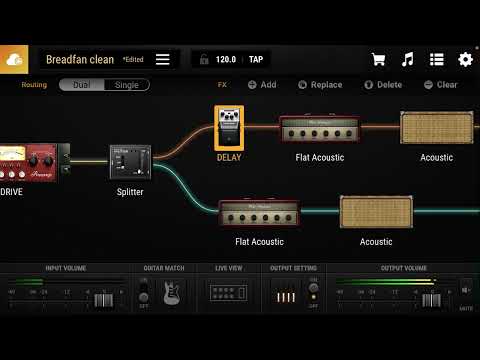Toggle the Output Setting on/off switch
Viewport: 480px width, 360px height.
click(313, 292)
